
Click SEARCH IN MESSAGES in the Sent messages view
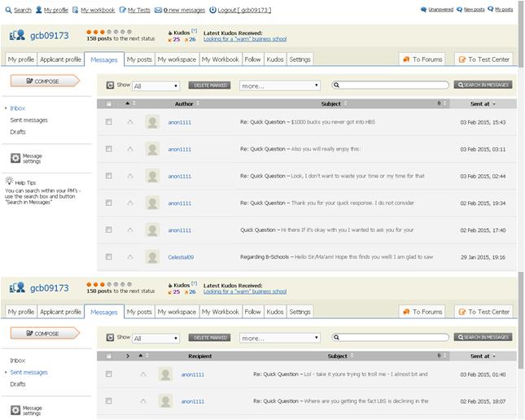click(x=483, y=337)
